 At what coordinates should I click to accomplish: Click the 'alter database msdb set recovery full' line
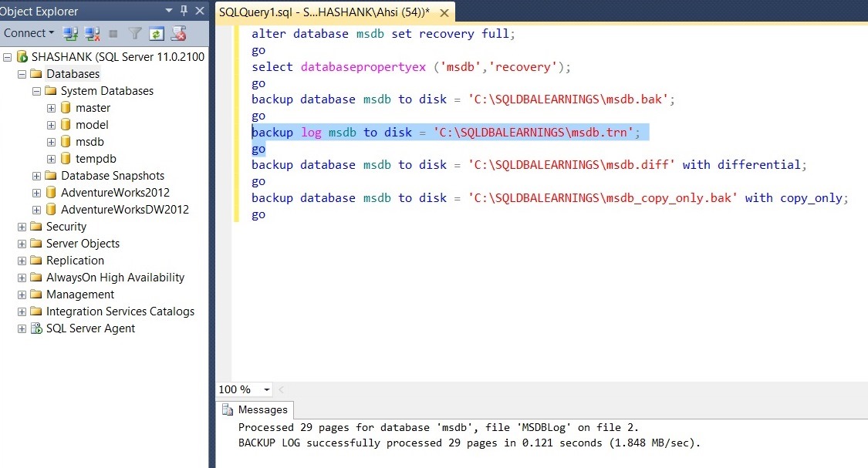click(x=383, y=34)
